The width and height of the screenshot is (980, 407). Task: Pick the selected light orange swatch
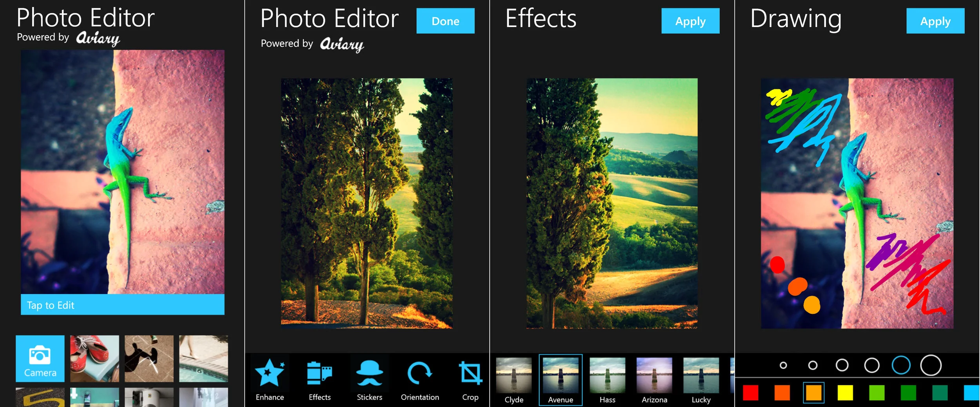[x=814, y=393]
